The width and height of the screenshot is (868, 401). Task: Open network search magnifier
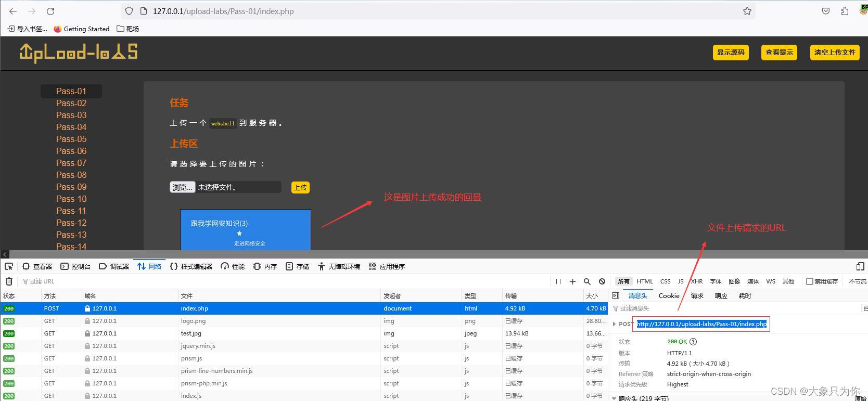click(x=587, y=281)
